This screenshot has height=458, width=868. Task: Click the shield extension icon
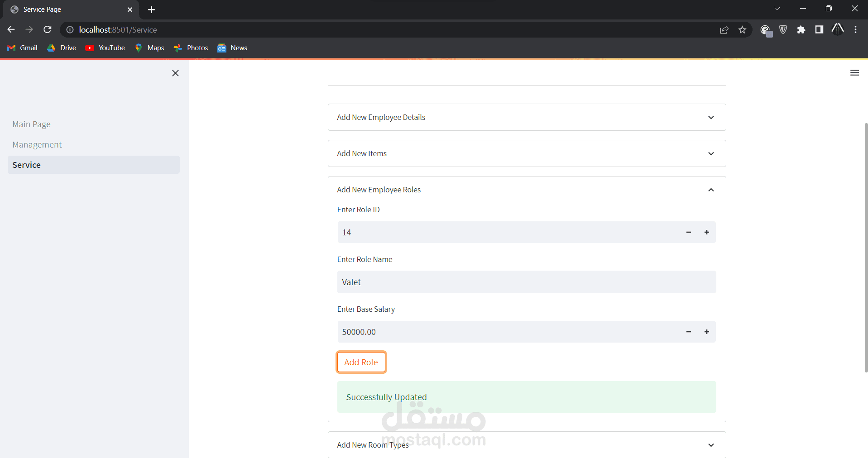(783, 30)
